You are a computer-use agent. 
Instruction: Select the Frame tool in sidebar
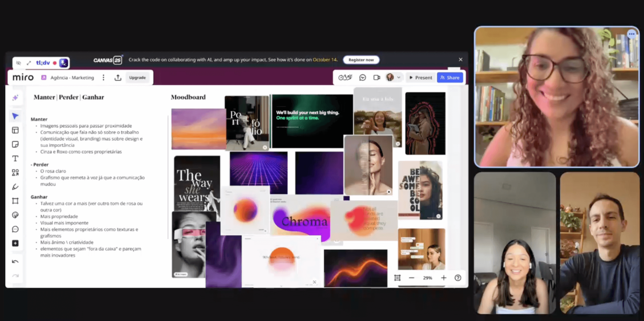15,201
